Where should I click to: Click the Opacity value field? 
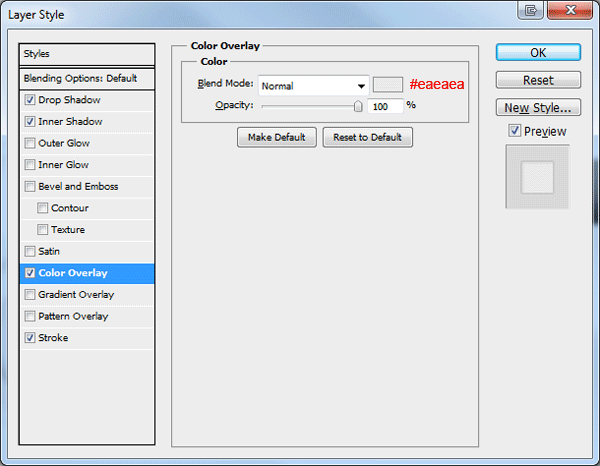385,106
